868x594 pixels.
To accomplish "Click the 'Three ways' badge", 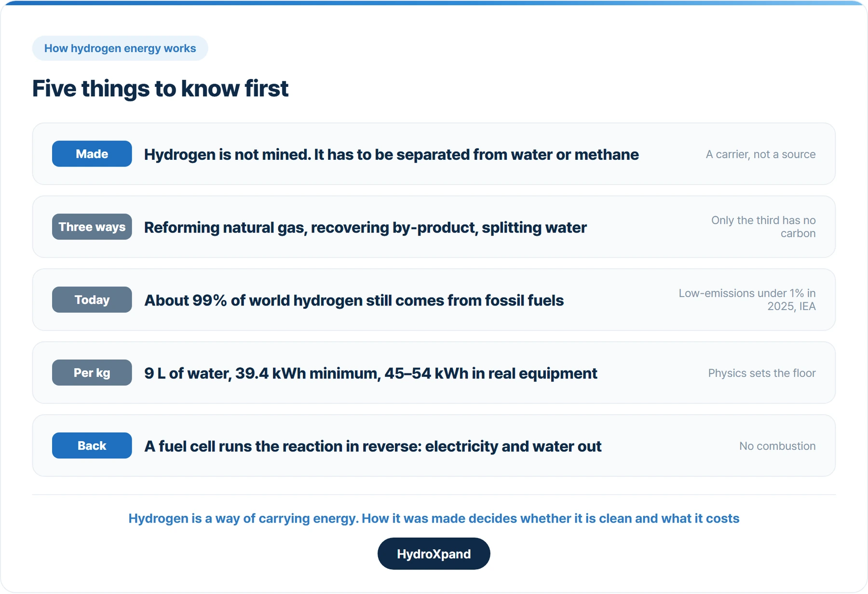I will (x=92, y=227).
